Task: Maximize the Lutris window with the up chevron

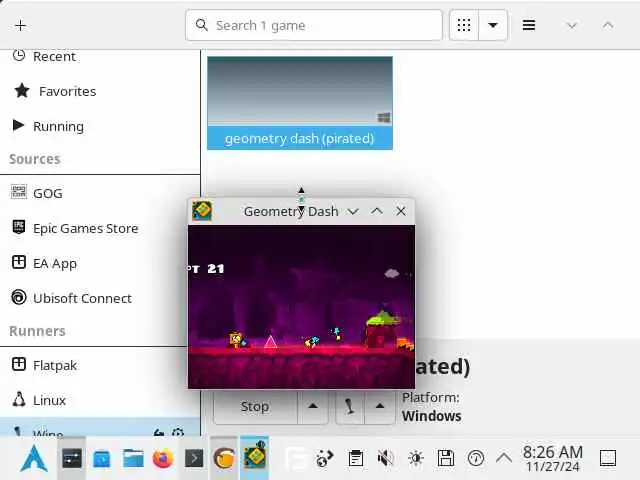Action: coord(608,26)
